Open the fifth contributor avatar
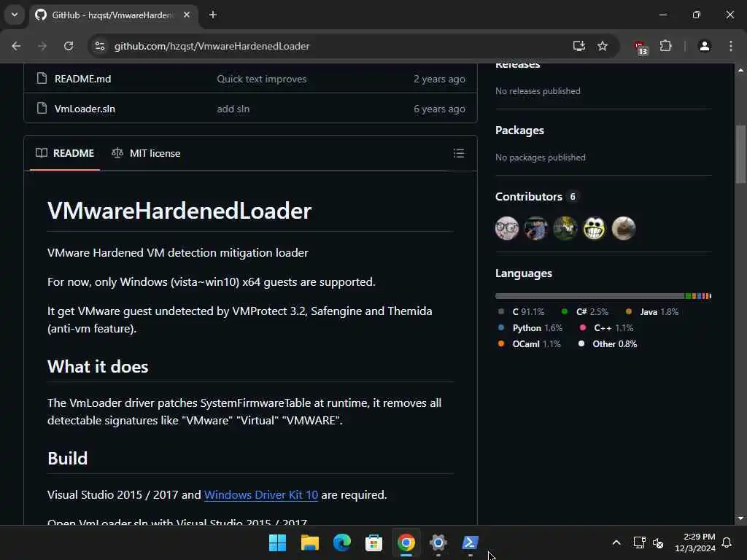Viewport: 747px width, 560px height. [x=624, y=228]
